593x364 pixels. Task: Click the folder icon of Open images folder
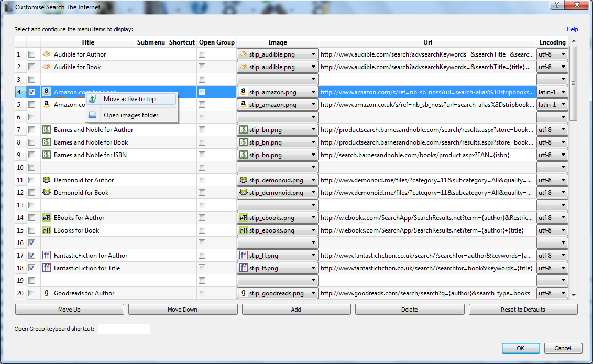coord(92,115)
